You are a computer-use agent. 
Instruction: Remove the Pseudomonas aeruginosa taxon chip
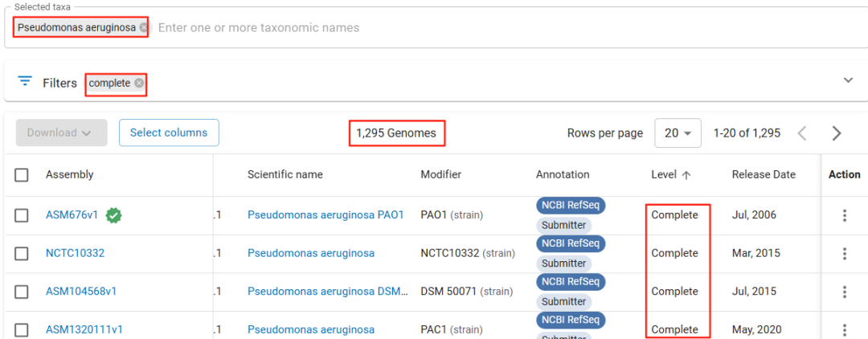143,27
